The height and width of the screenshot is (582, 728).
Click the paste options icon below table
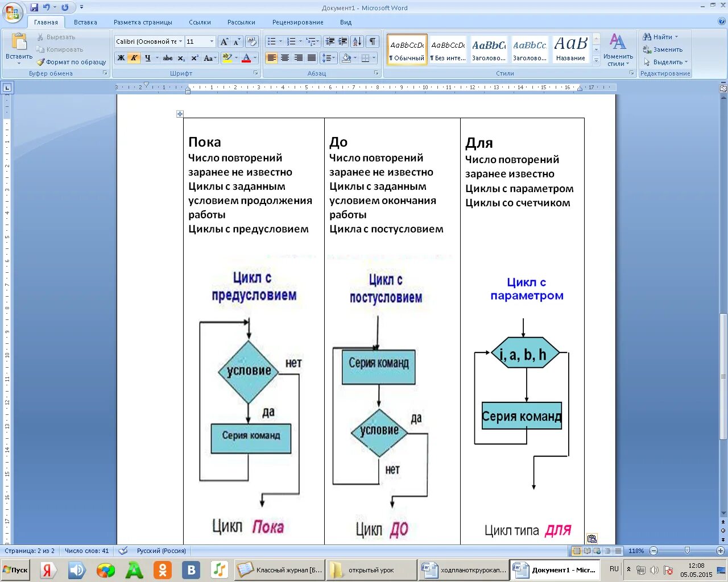[592, 539]
